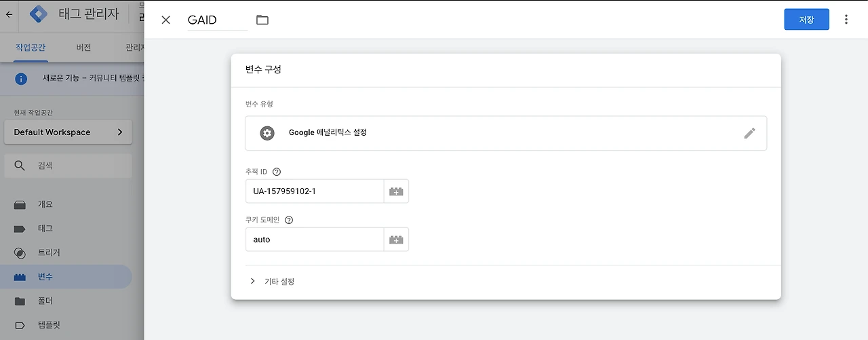
Task: Click the 추적 ID input field
Action: click(315, 191)
